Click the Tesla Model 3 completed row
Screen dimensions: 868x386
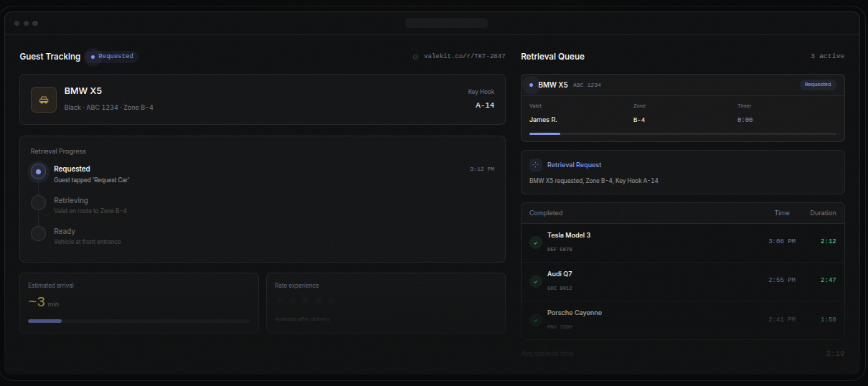click(683, 243)
